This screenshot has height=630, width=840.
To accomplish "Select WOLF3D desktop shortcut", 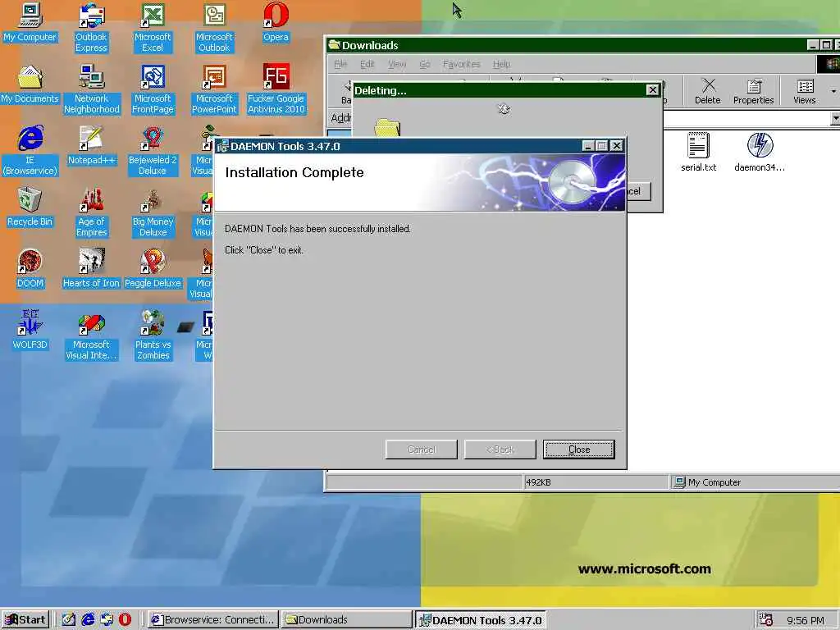I will 30,331.
